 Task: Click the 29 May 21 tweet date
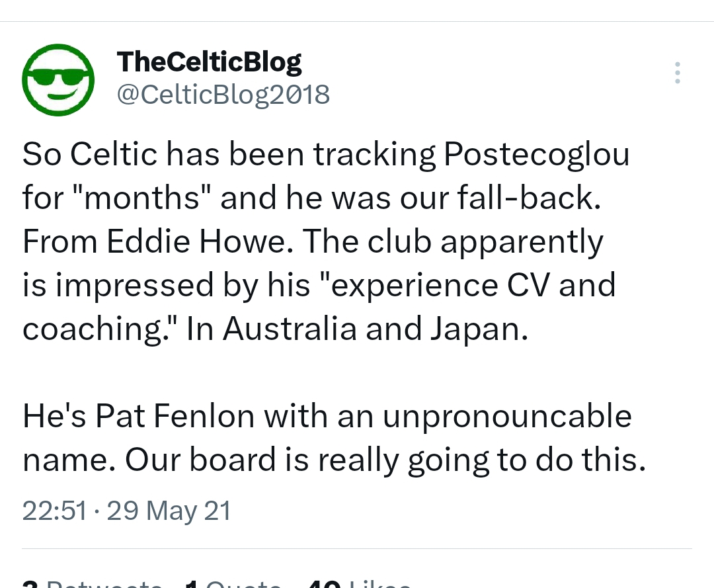(169, 511)
